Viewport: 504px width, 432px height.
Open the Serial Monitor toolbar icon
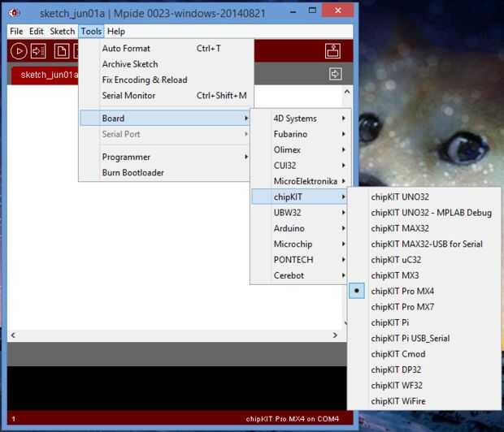pos(332,51)
